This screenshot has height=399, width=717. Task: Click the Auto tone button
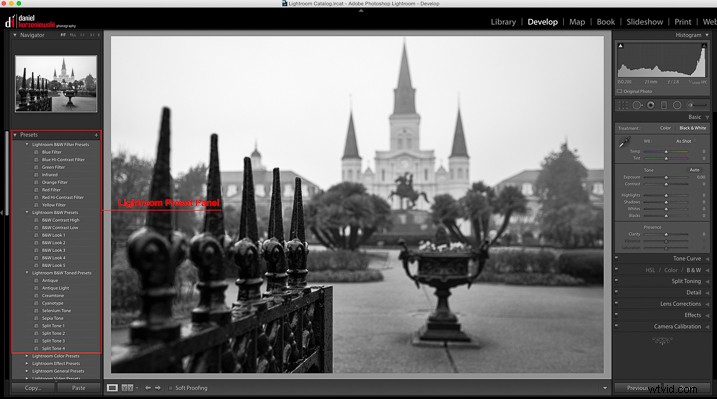(694, 170)
